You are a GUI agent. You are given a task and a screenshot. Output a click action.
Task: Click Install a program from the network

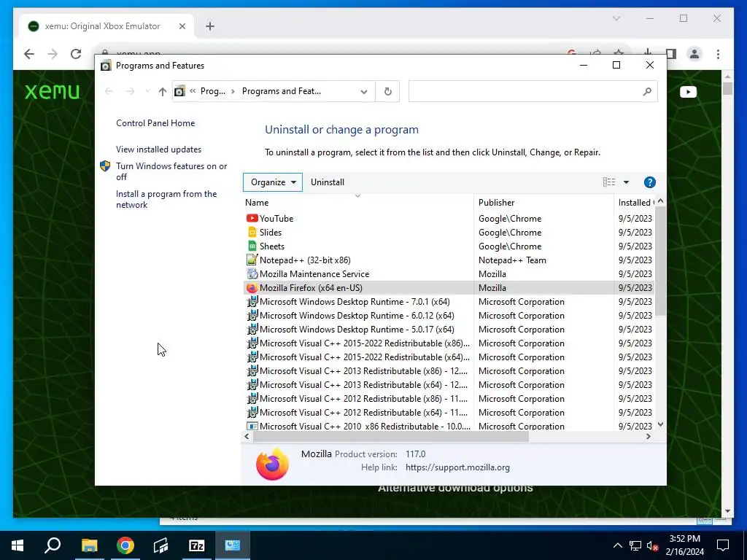(x=166, y=200)
